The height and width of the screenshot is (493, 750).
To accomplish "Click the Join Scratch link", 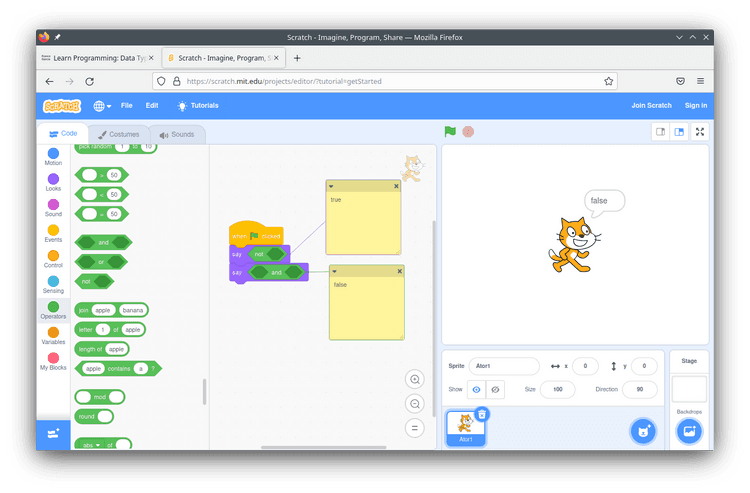I will pyautogui.click(x=651, y=106).
